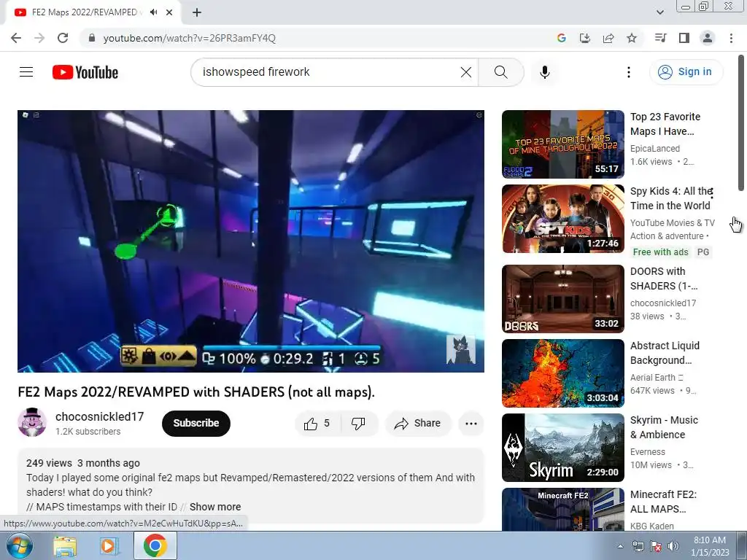Toggle Chrome side panel
Image resolution: width=747 pixels, height=560 pixels.
(x=684, y=38)
